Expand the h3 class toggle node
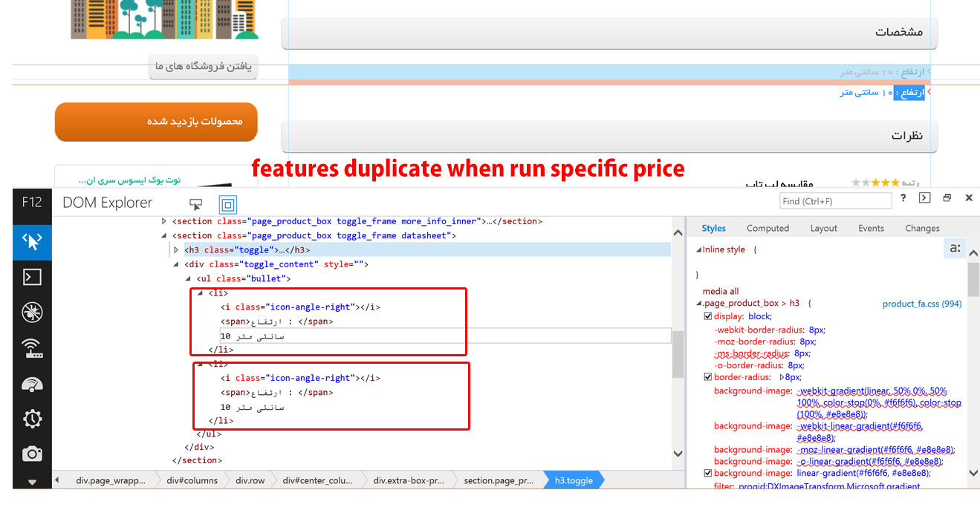The width and height of the screenshot is (980, 513). pos(176,250)
